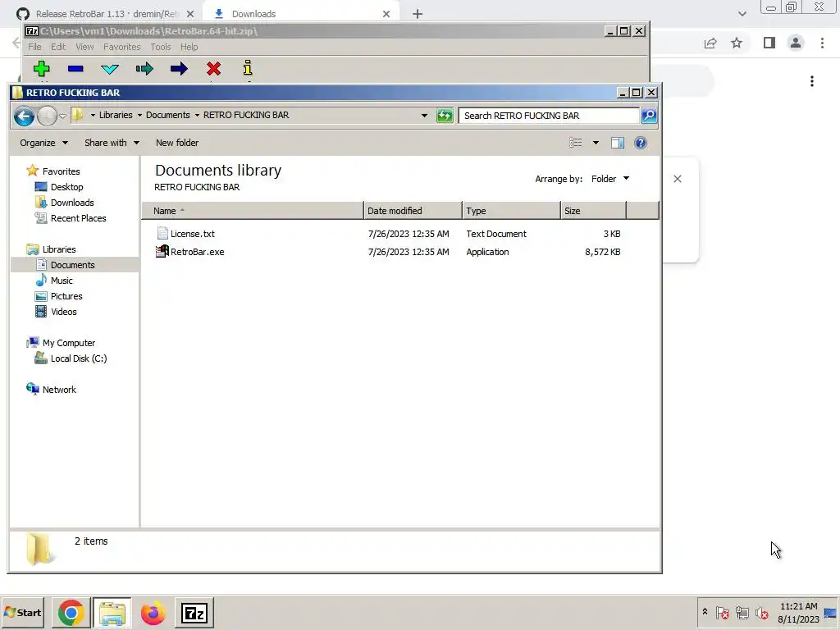Open the 7-Zip File menu
Image resolution: width=840 pixels, height=630 pixels.
(x=34, y=47)
